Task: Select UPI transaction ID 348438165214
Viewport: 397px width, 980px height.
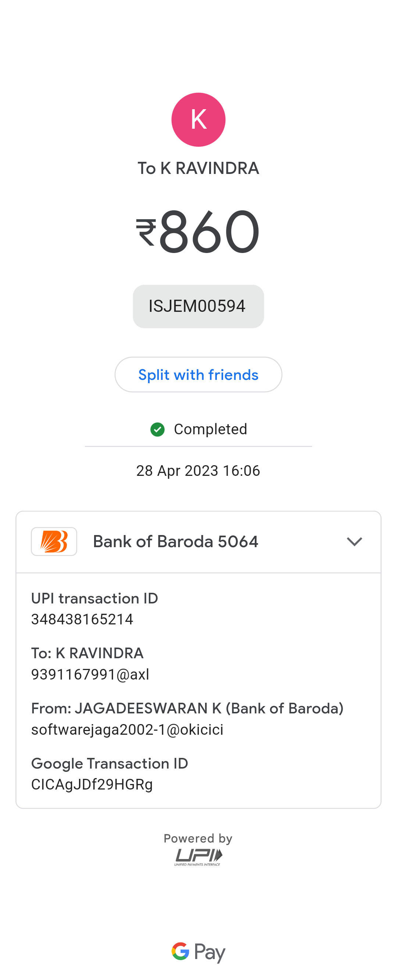Action: click(82, 619)
